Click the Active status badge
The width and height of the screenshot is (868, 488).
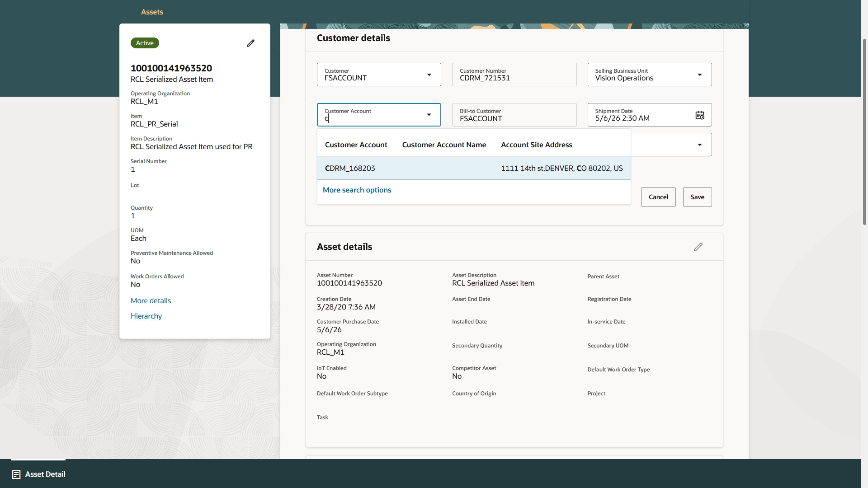[x=145, y=43]
